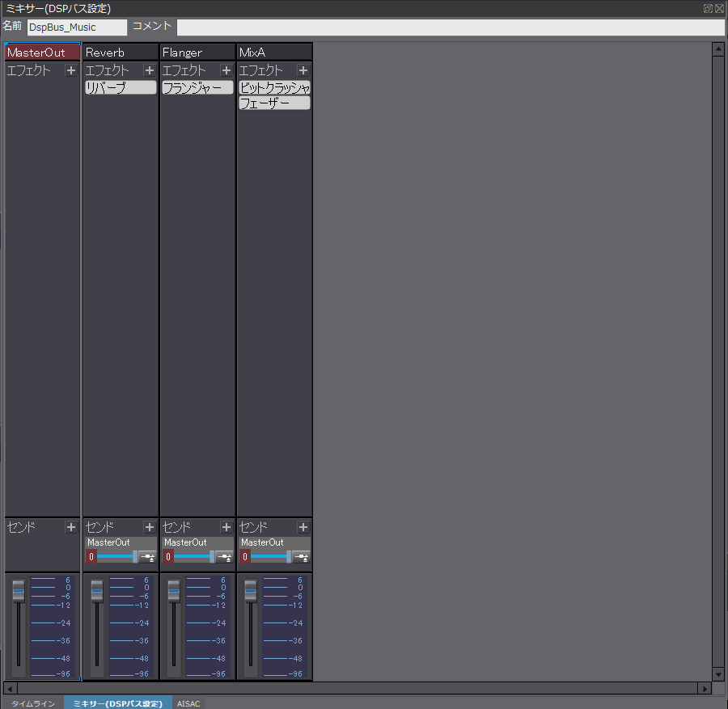
Task: Click Reverb send routing icon
Action: (148, 557)
